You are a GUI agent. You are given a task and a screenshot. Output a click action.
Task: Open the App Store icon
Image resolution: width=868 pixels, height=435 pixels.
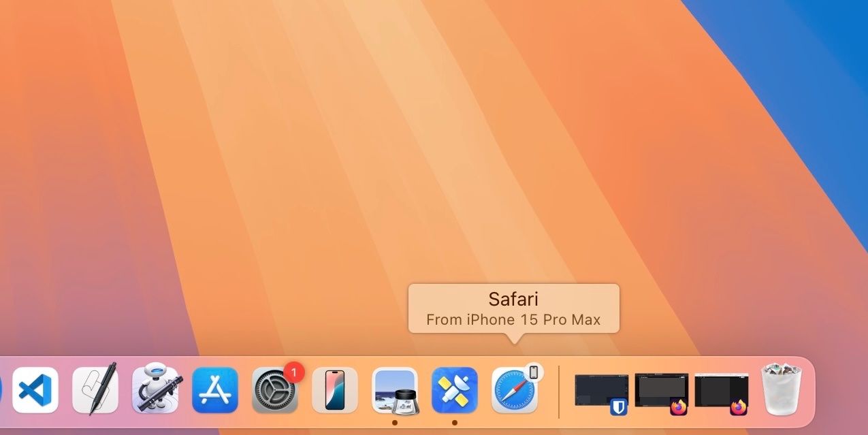[215, 390]
